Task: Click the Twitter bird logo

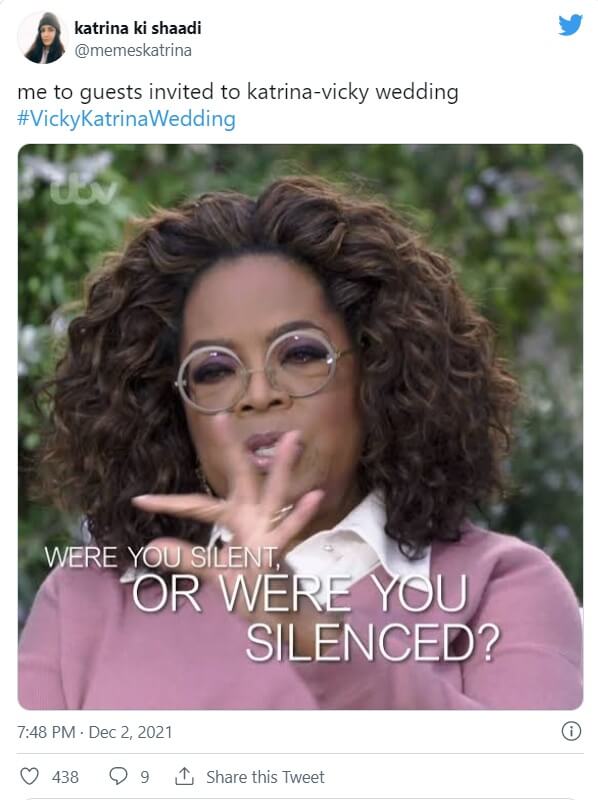Action: click(x=570, y=25)
